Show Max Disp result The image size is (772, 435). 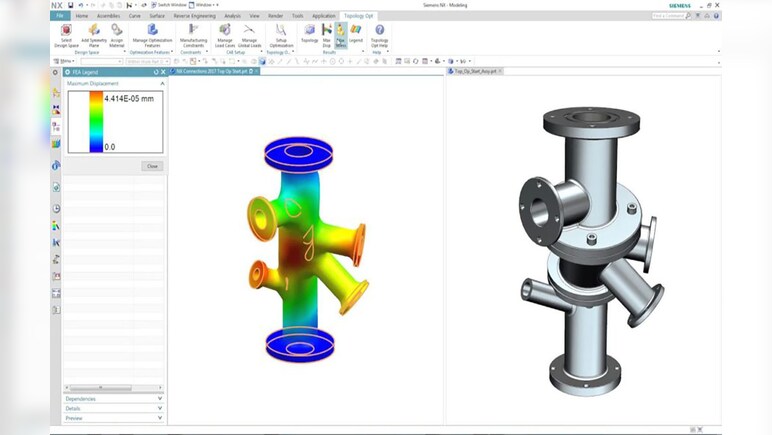326,36
